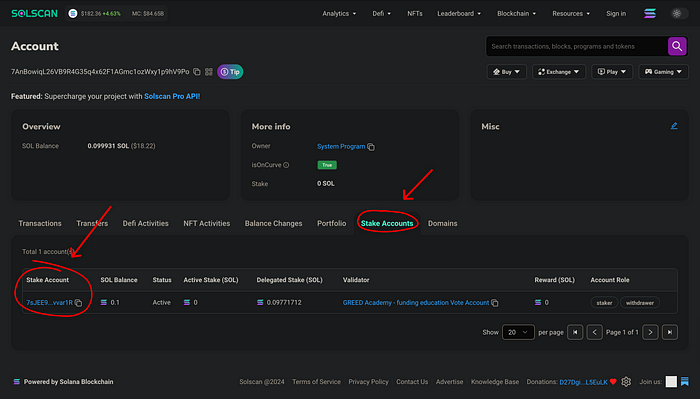The image size is (700, 399).
Task: Open GREED Academy validator vote account link
Action: pyautogui.click(x=416, y=303)
